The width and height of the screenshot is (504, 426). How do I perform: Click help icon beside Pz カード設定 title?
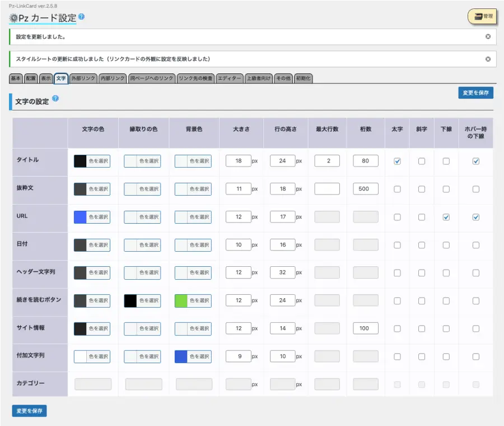coord(82,17)
